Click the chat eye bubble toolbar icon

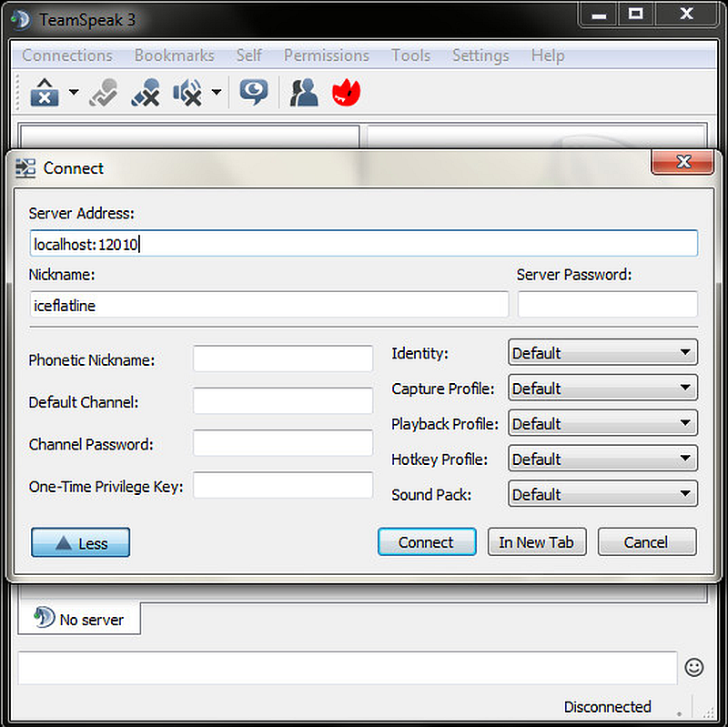tap(254, 92)
